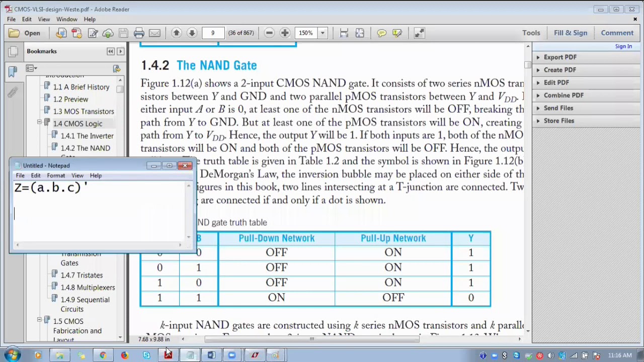
Task: Open Firefox from the taskbar
Action: pos(124,355)
